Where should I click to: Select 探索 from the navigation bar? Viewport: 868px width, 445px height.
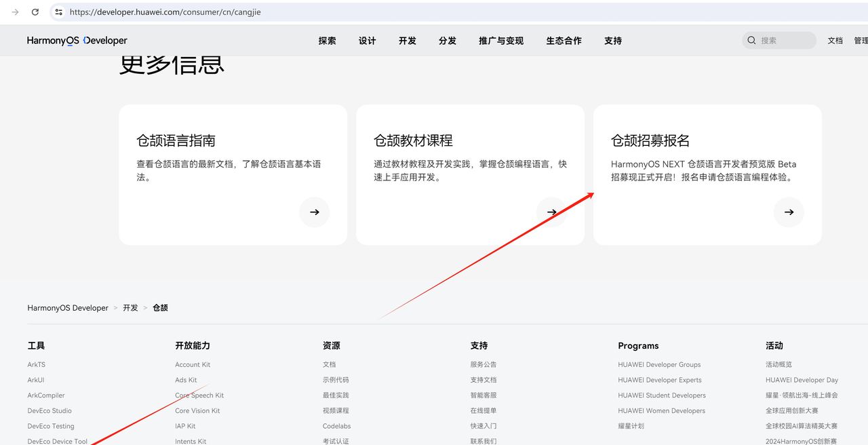(328, 41)
